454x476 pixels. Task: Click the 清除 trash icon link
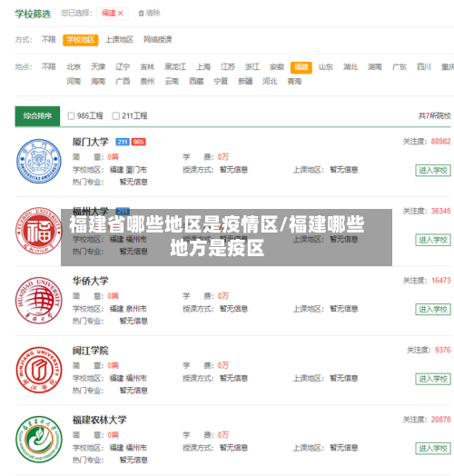(149, 13)
